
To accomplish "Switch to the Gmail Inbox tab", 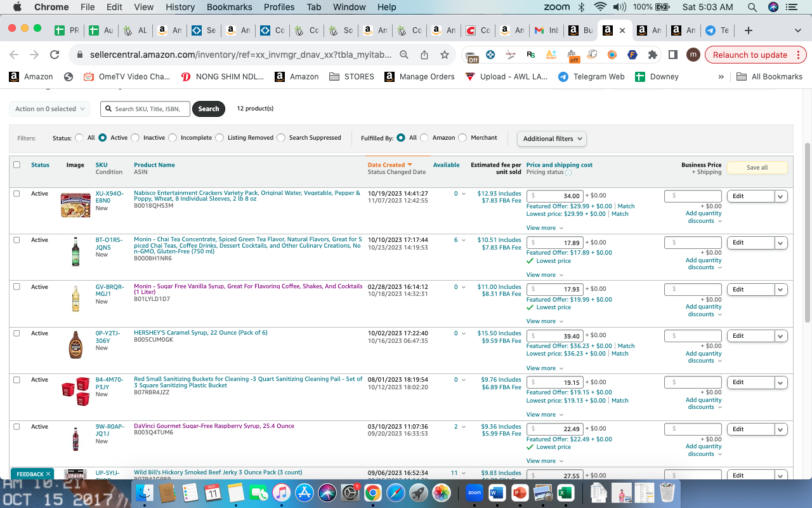I will pos(546,30).
